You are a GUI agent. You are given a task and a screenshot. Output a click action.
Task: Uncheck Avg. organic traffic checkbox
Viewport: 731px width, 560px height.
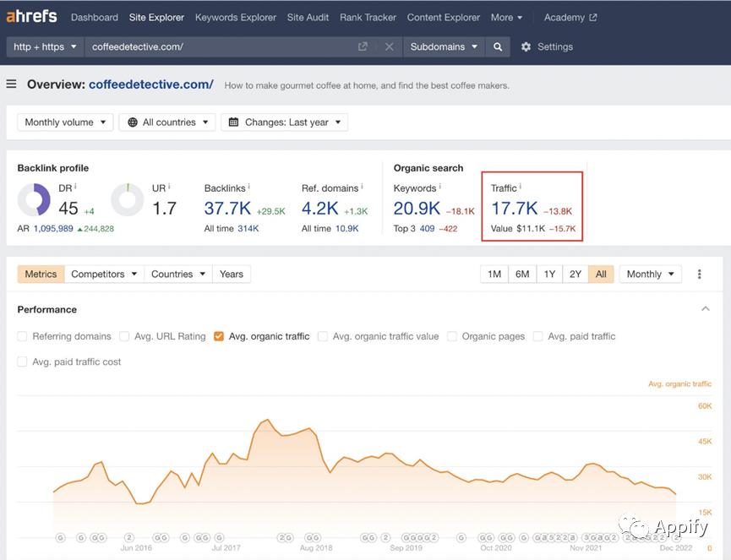(219, 336)
